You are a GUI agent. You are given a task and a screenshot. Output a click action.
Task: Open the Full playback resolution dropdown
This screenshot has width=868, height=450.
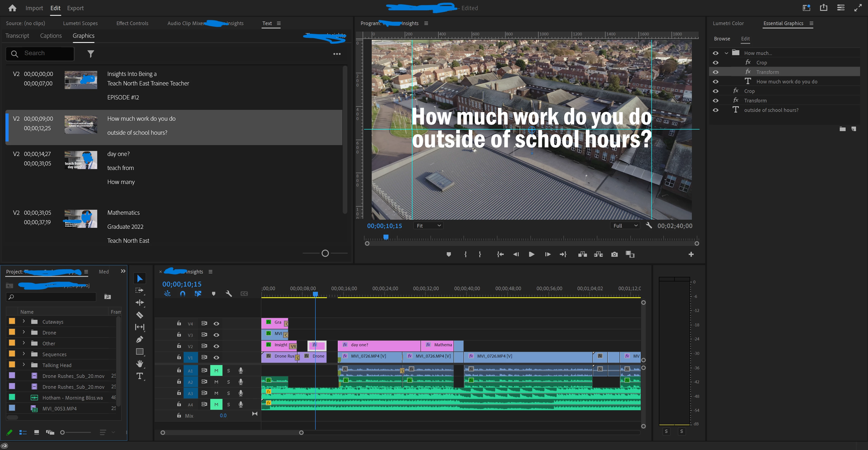pyautogui.click(x=625, y=226)
